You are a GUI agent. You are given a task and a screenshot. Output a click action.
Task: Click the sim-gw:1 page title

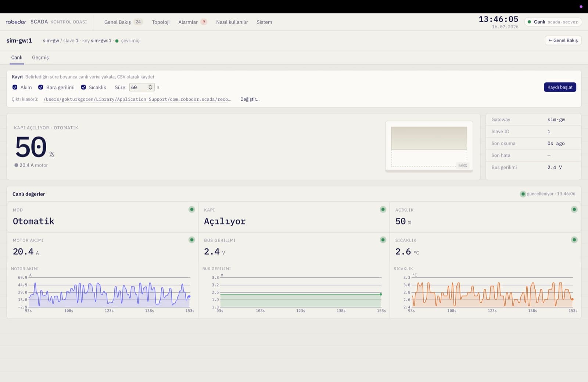[x=19, y=40]
